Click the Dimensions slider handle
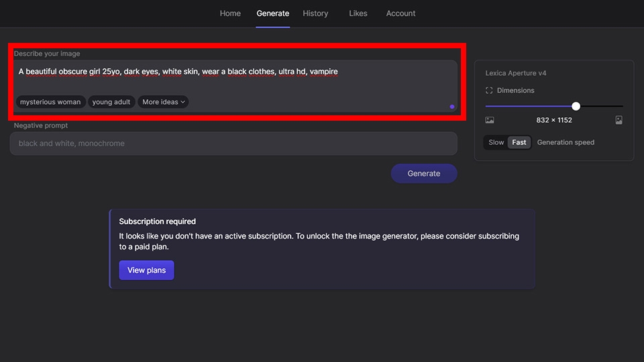The height and width of the screenshot is (362, 644). pyautogui.click(x=576, y=107)
